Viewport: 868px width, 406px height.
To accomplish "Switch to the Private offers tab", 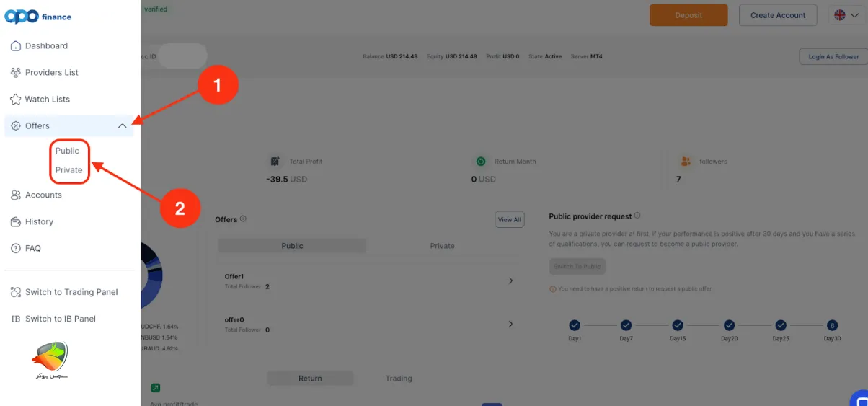I will (442, 246).
